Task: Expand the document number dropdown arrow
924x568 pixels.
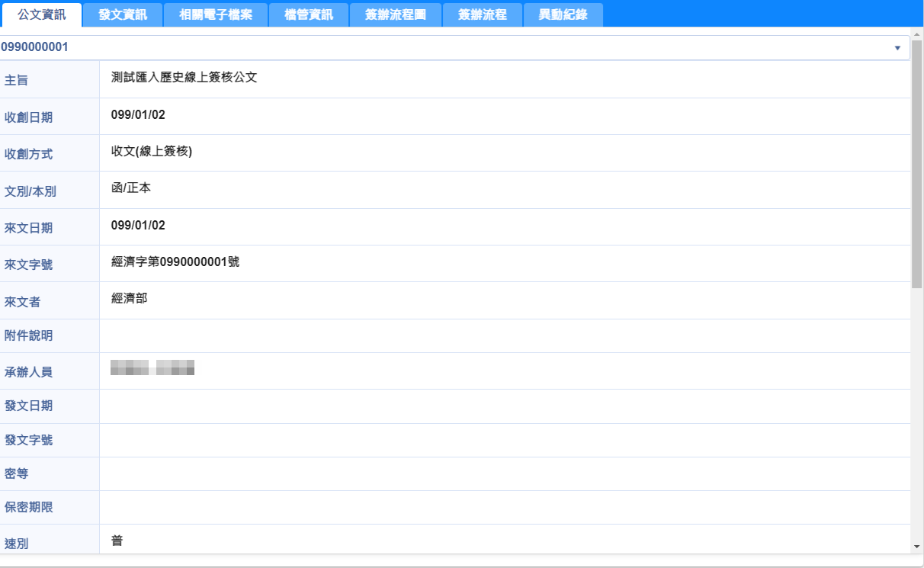Action: pos(897,48)
